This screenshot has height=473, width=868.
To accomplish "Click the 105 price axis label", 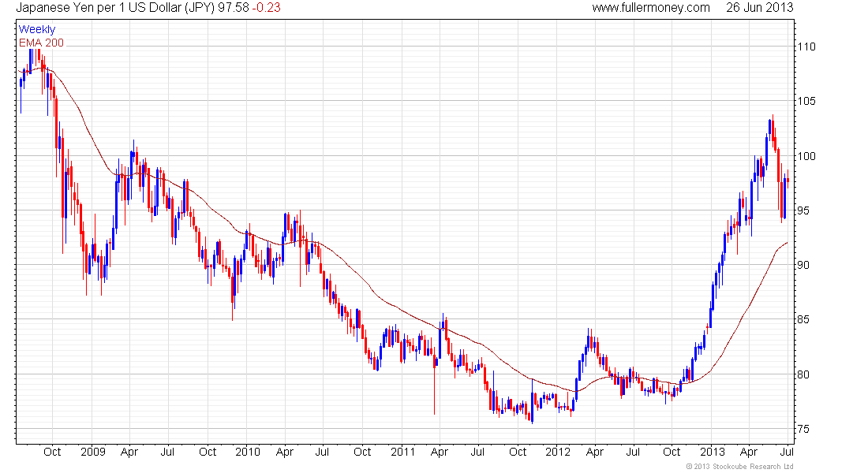I will coord(806,101).
